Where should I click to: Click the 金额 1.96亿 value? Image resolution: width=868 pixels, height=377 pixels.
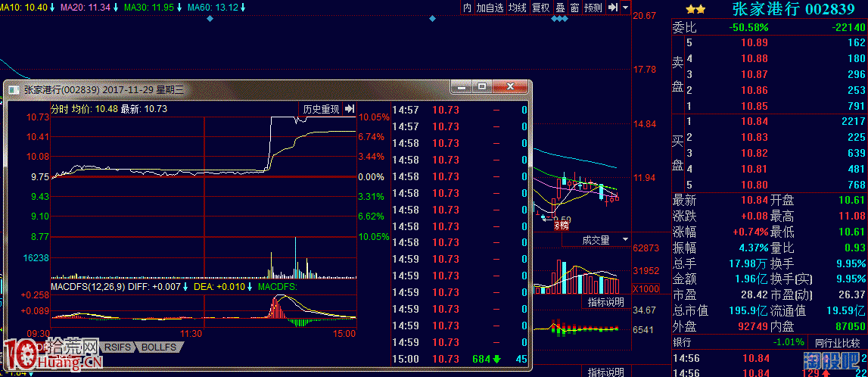pyautogui.click(x=751, y=279)
